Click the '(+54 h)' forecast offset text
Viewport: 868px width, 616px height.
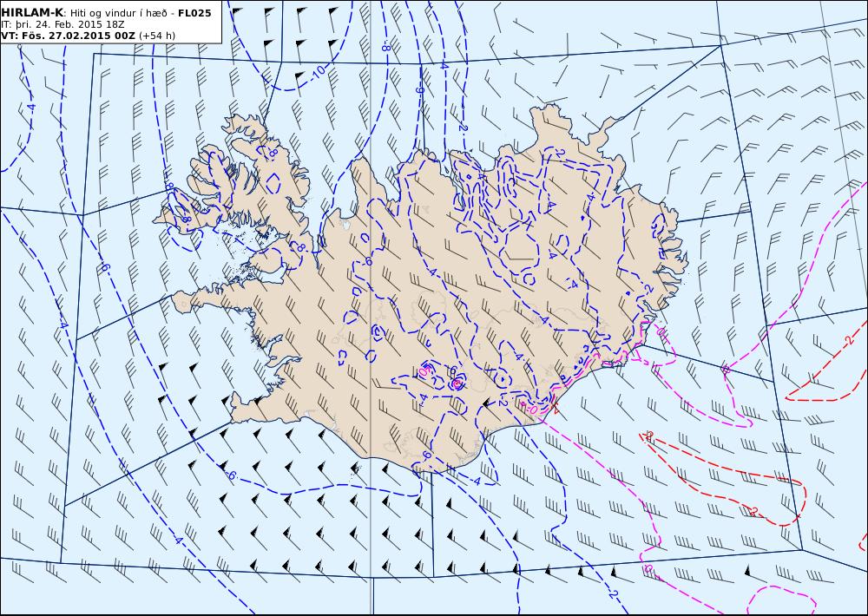156,36
